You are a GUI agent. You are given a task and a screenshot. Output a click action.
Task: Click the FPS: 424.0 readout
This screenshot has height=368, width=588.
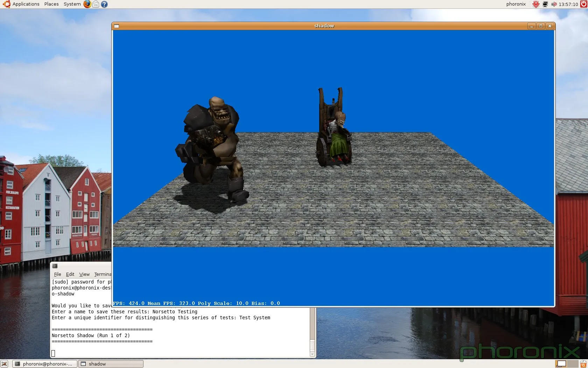[x=128, y=304]
